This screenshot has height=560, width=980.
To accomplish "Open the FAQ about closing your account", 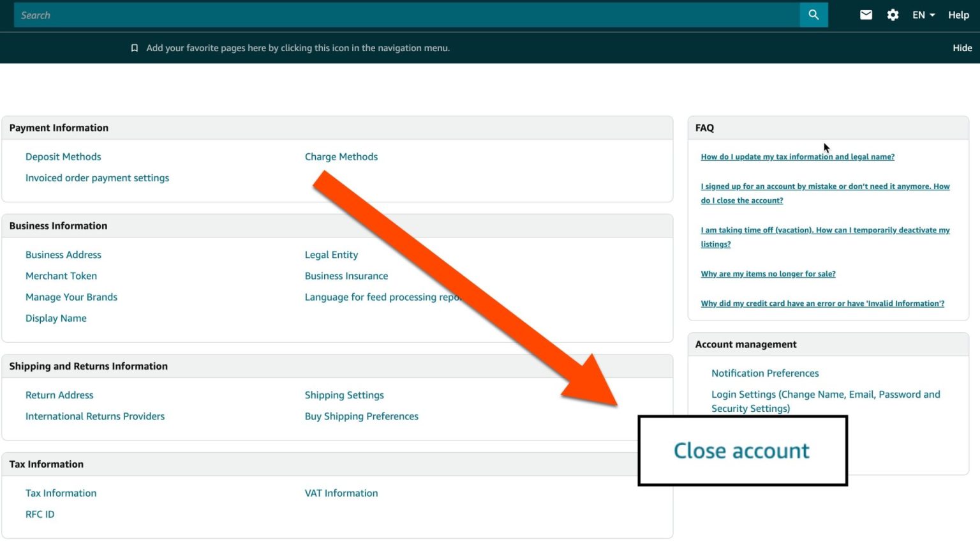I will coord(824,193).
